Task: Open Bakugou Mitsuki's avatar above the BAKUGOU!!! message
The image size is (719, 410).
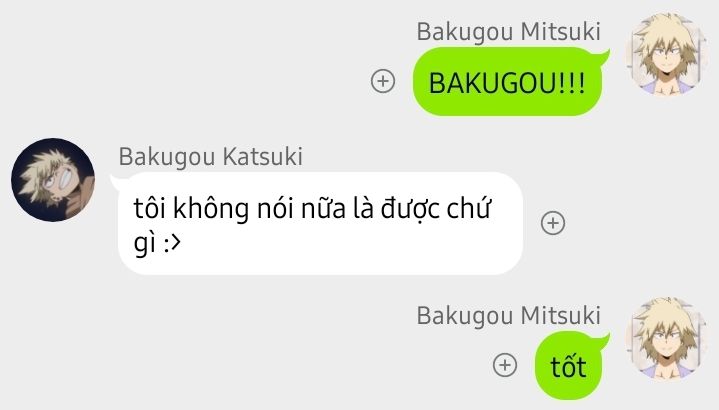Action: point(667,55)
